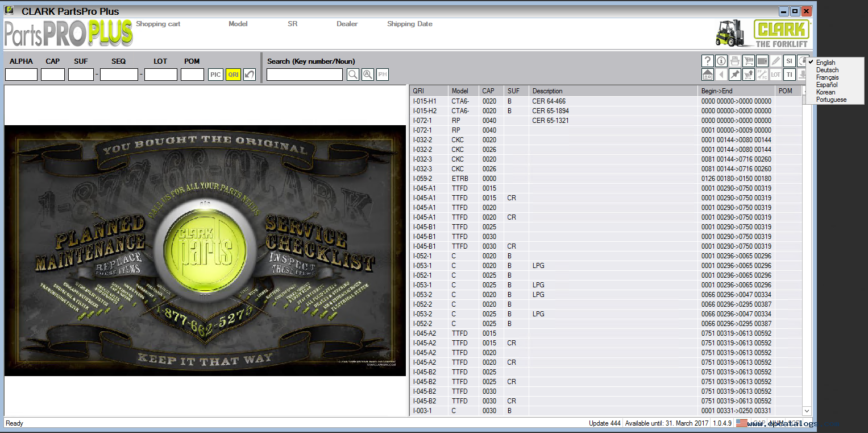Image resolution: width=868 pixels, height=433 pixels.
Task: Click the Shopping cart header label
Action: pyautogui.click(x=158, y=24)
